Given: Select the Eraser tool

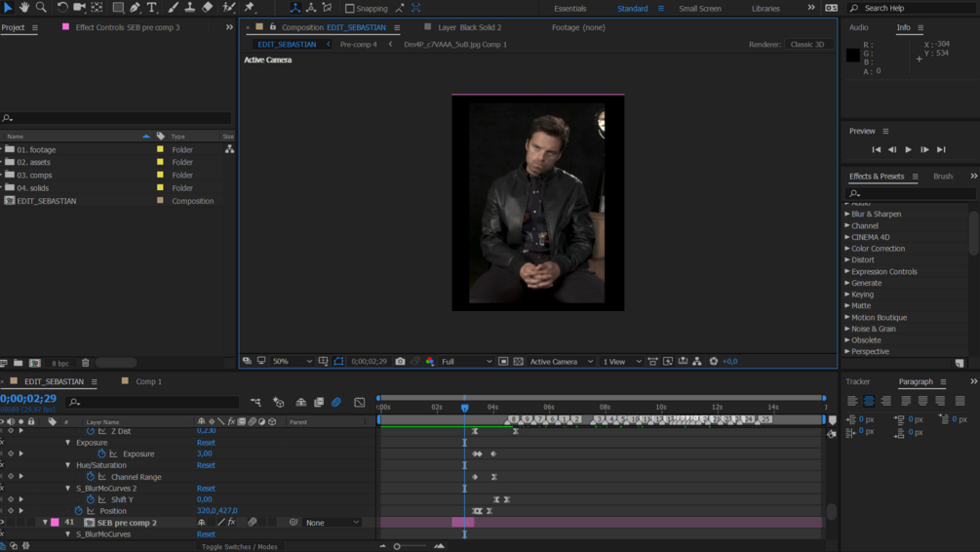Looking at the screenshot, I should click(x=207, y=8).
